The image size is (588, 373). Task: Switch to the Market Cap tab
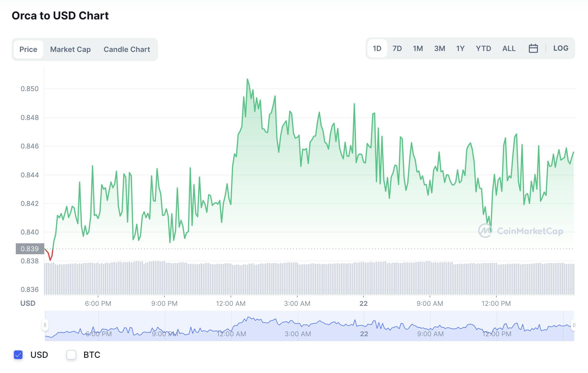(x=70, y=49)
